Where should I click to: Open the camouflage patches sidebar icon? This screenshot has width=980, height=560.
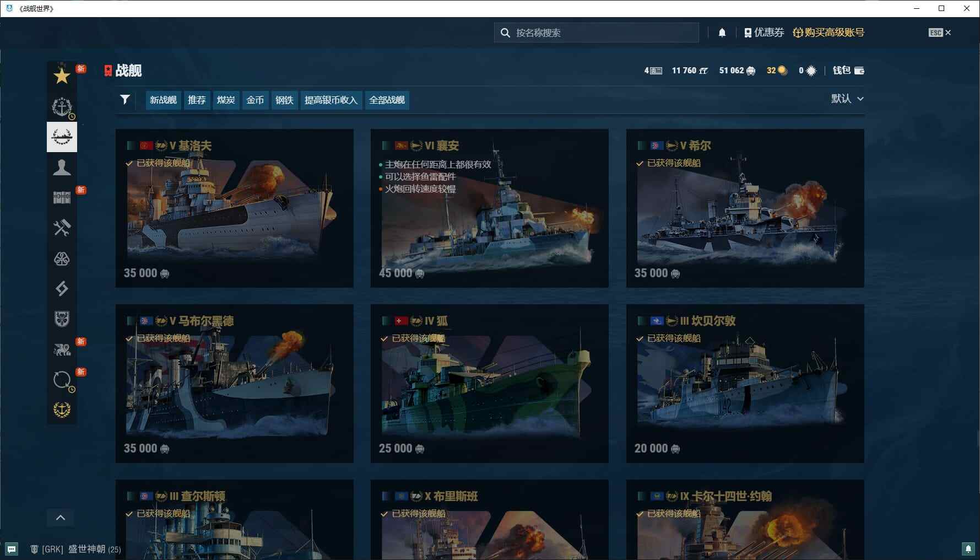tap(62, 259)
